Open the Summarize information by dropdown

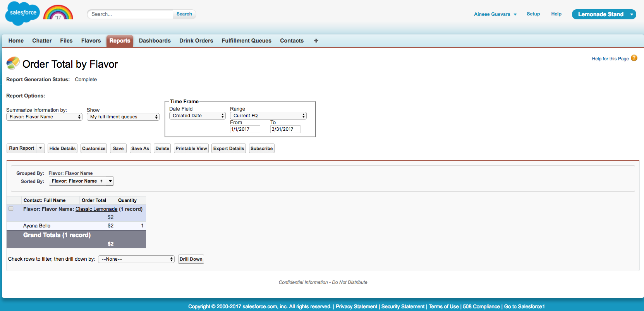(x=44, y=117)
